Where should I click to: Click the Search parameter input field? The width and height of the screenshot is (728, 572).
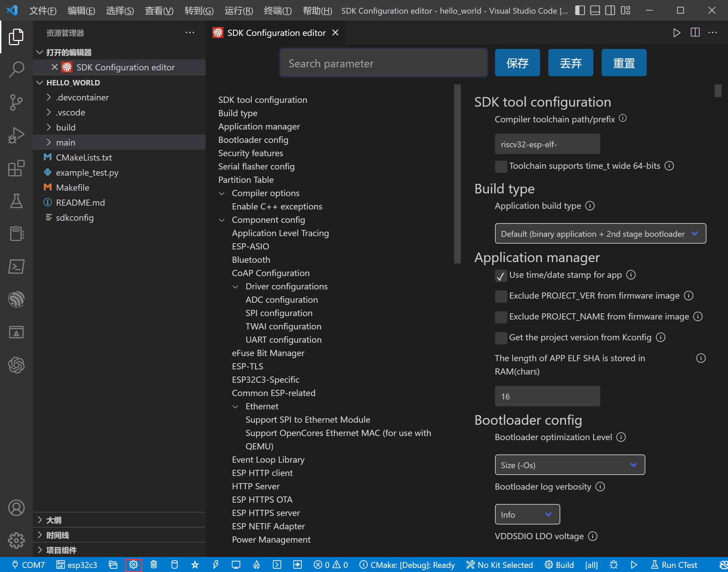click(383, 63)
